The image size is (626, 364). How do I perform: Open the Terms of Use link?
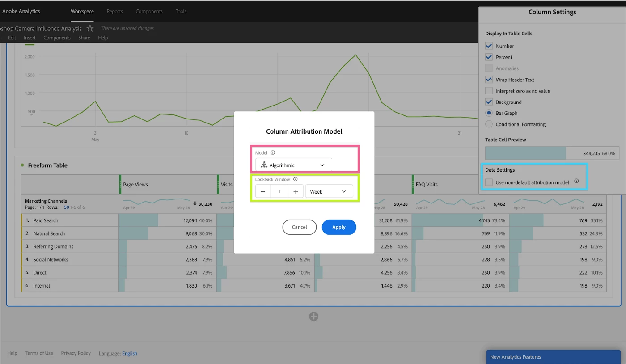coord(39,353)
